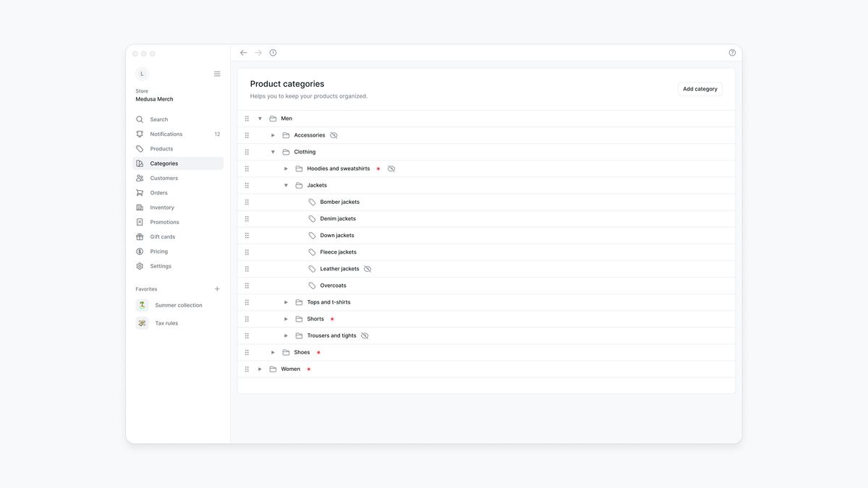Click the Tax rules favorite icon
The width and height of the screenshot is (868, 488).
[142, 323]
